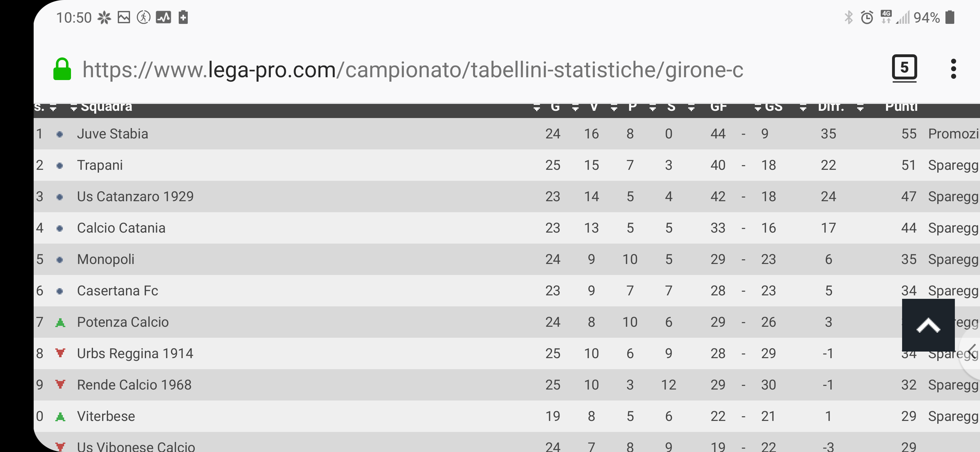
Task: Tap the green secure lock icon
Action: click(x=62, y=69)
